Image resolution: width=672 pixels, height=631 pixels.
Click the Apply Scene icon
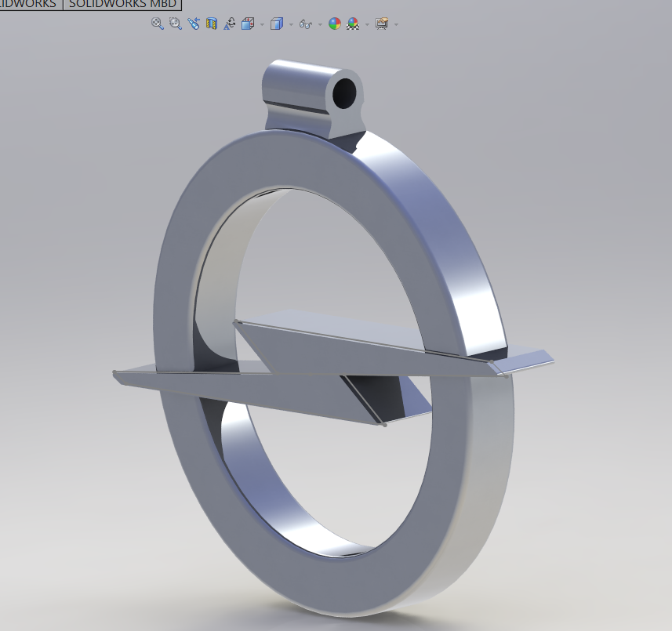(353, 24)
